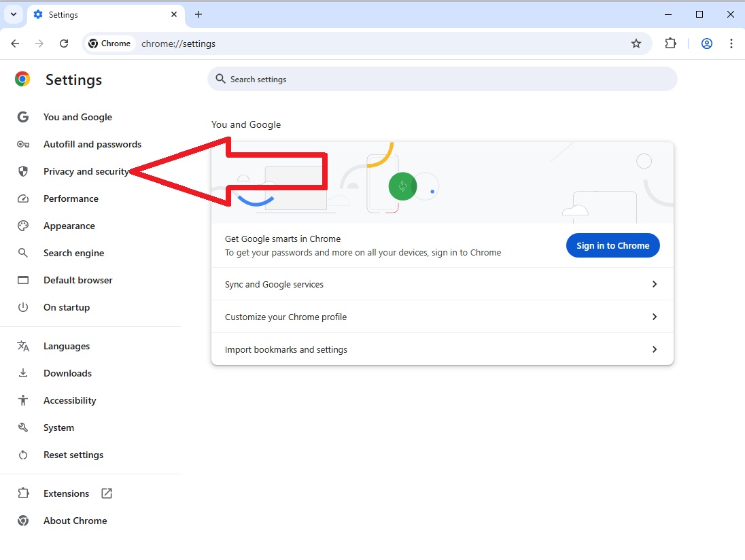This screenshot has height=560, width=745.
Task: Open Search engine settings
Action: coord(73,253)
